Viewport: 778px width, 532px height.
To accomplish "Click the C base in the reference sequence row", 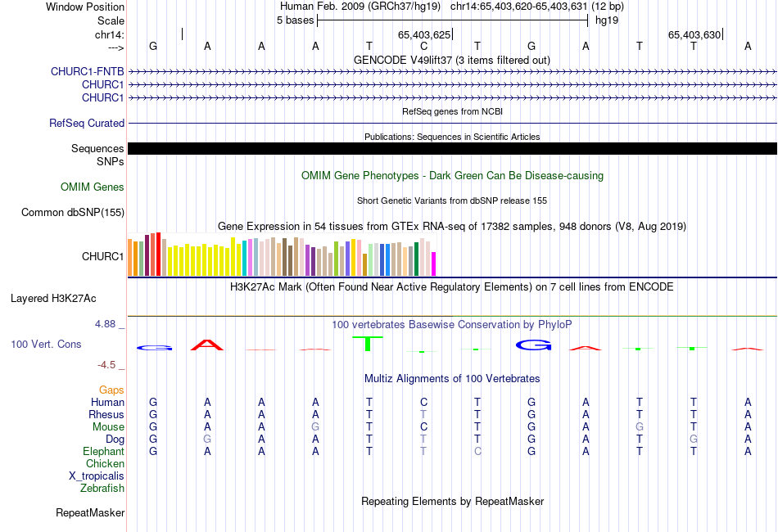I will pos(423,46).
